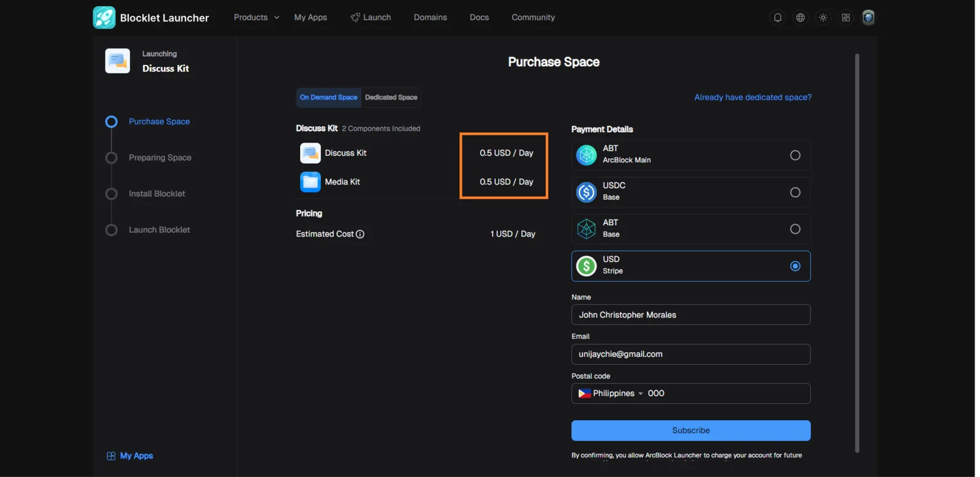
Task: Click 'Already have dedicated space?' link
Action: click(753, 97)
